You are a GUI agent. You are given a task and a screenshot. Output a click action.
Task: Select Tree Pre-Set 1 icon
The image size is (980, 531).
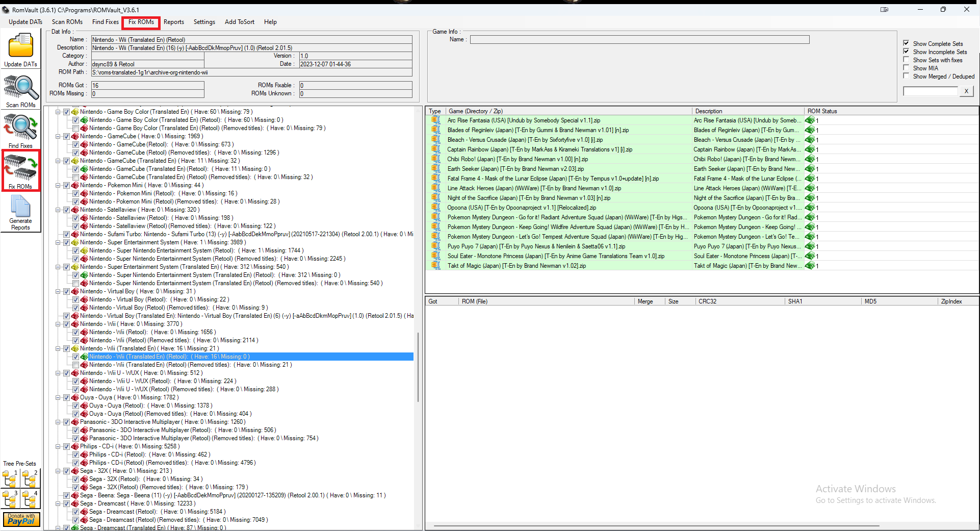pyautogui.click(x=10, y=479)
